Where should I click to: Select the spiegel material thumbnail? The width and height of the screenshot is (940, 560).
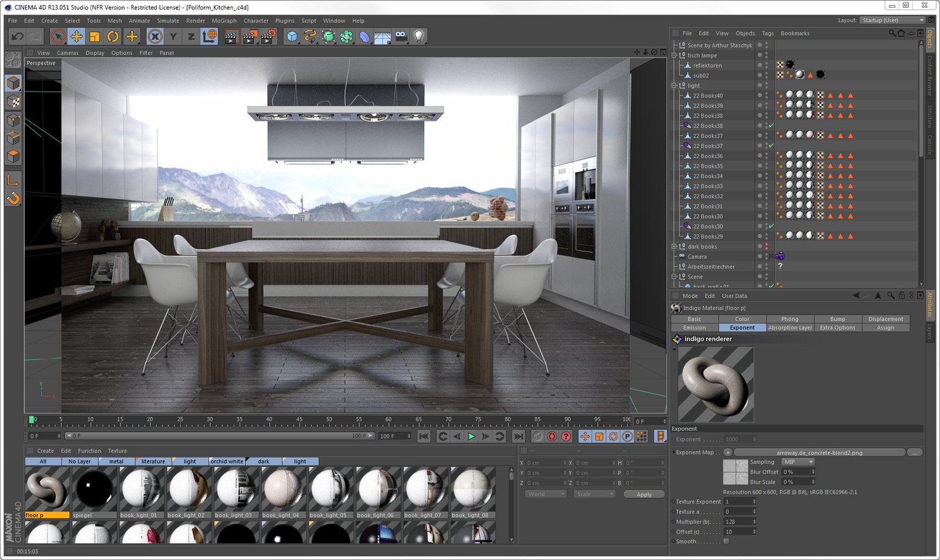95,490
